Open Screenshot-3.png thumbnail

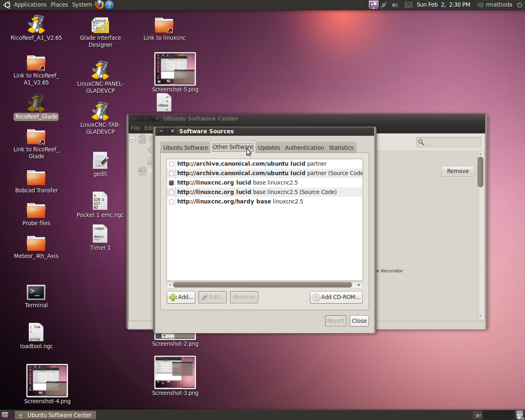pyautogui.click(x=175, y=372)
